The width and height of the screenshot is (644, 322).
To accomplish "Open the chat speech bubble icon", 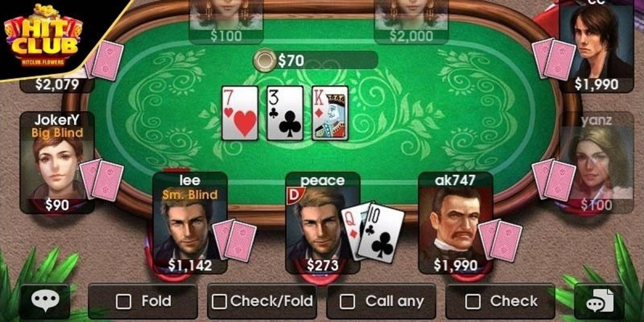I will (x=45, y=300).
